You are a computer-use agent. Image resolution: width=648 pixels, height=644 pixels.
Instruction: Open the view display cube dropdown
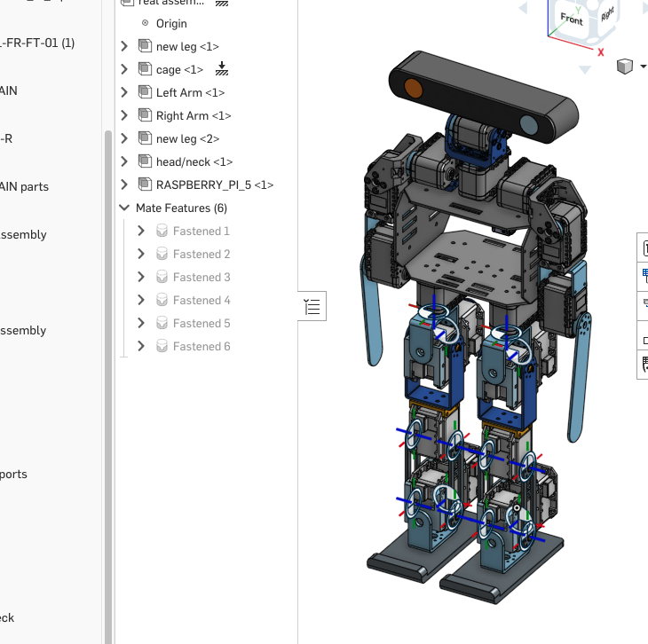point(629,67)
